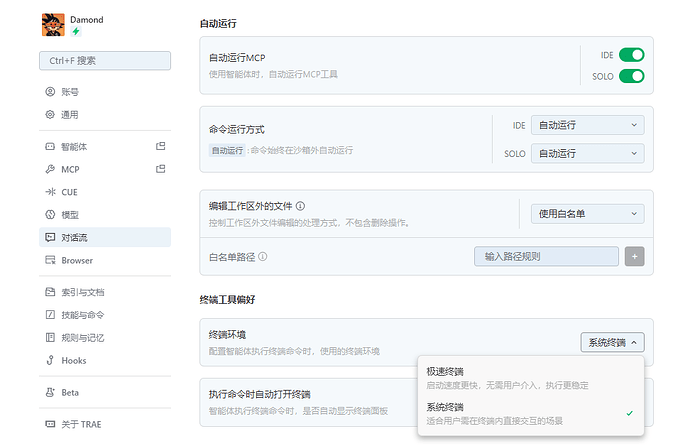Image resolution: width=690 pixels, height=445 pixels.
Task: Click the external window icon next to 智能体
Action: pyautogui.click(x=161, y=146)
